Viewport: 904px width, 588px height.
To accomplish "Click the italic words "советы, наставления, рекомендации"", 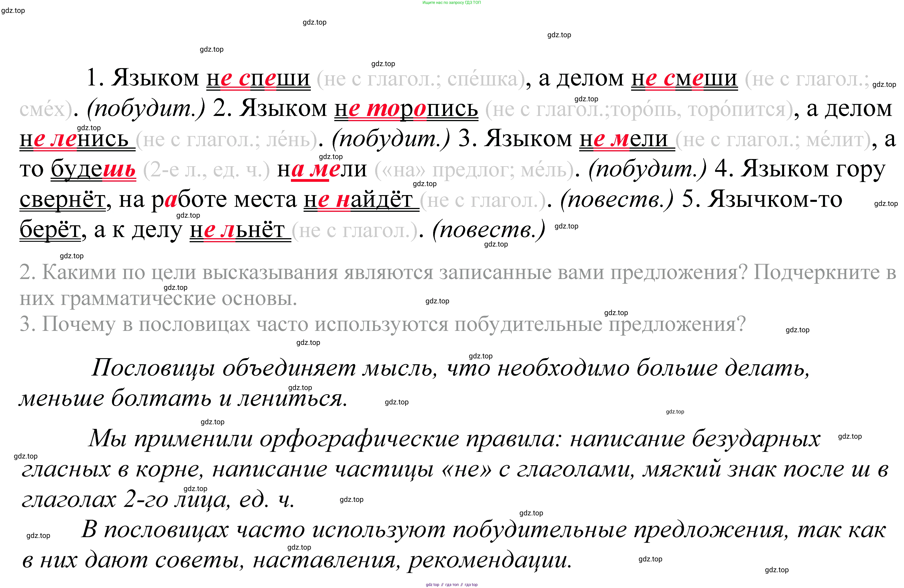I will tap(363, 561).
